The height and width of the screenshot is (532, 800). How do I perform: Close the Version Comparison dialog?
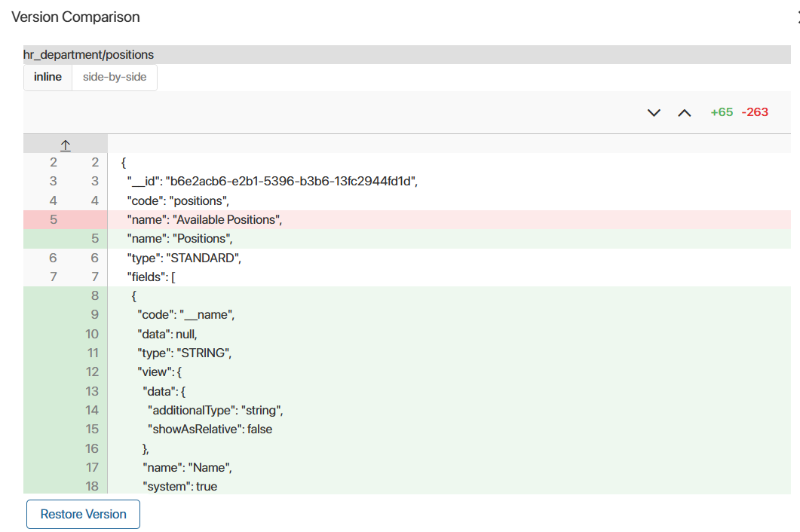(797, 17)
